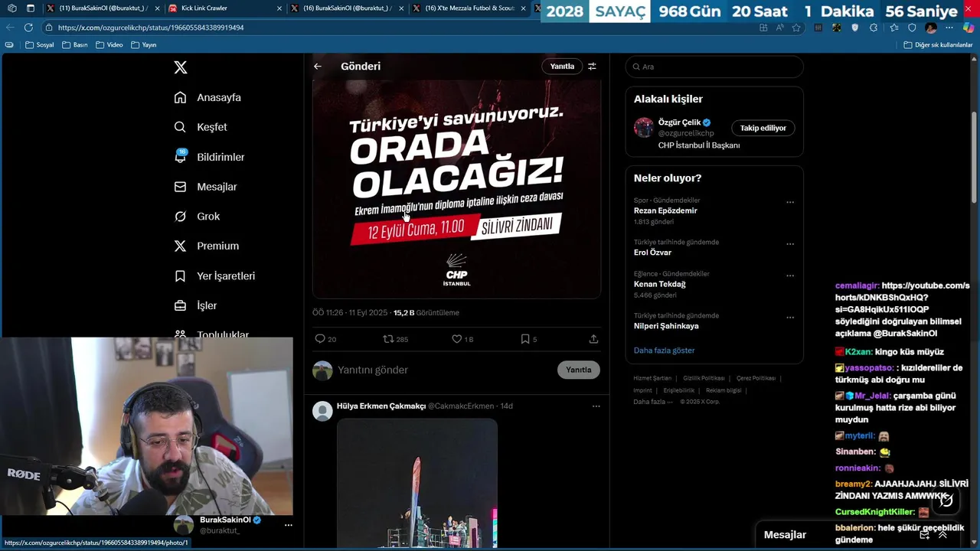
Task: Open the image in Hülya Erkmen Çakmakçı's reply
Action: (417, 484)
